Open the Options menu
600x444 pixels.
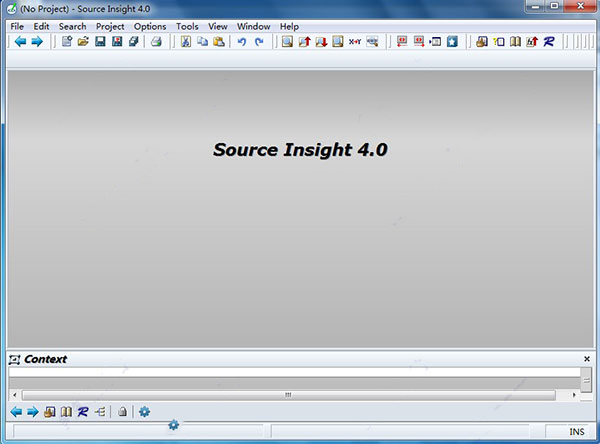[150, 26]
